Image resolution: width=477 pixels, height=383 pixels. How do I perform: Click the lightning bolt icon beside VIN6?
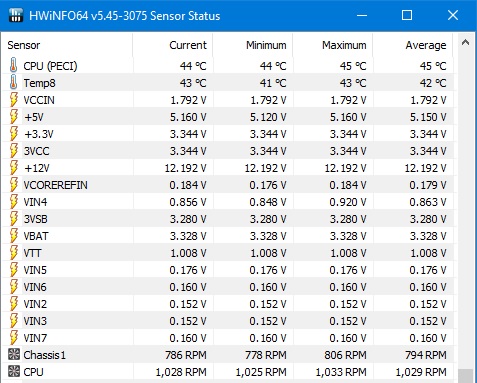coord(14,287)
